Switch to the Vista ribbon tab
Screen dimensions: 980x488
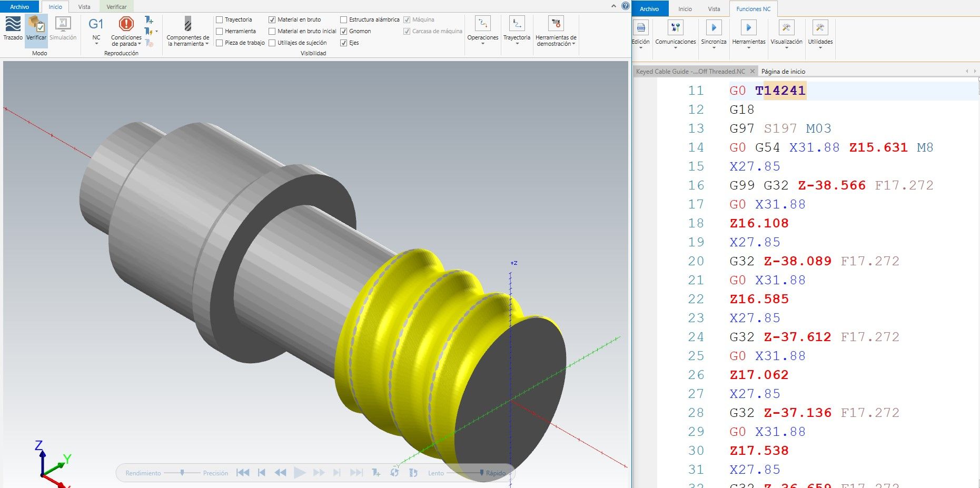tap(84, 7)
